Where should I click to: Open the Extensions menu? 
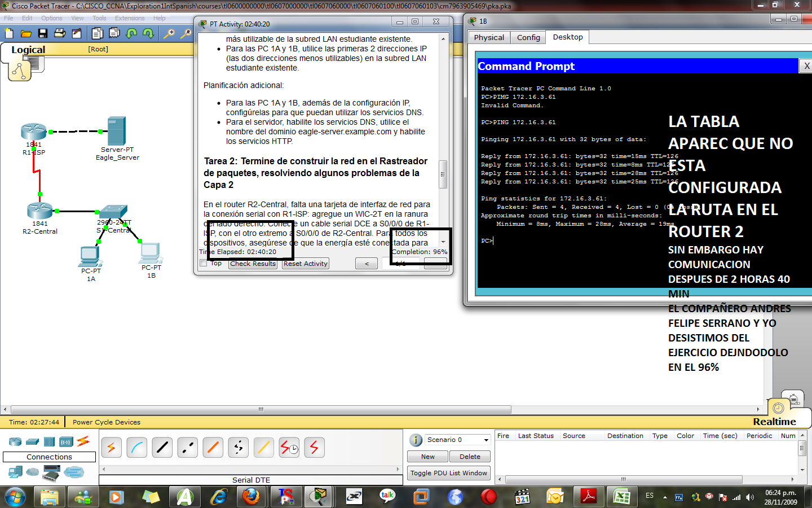point(130,18)
